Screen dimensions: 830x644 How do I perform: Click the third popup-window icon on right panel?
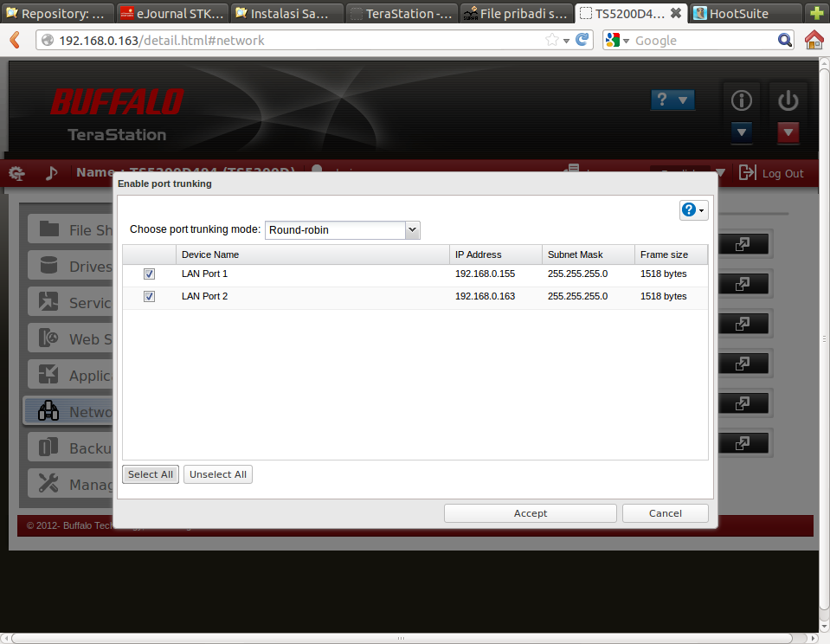(x=742, y=324)
